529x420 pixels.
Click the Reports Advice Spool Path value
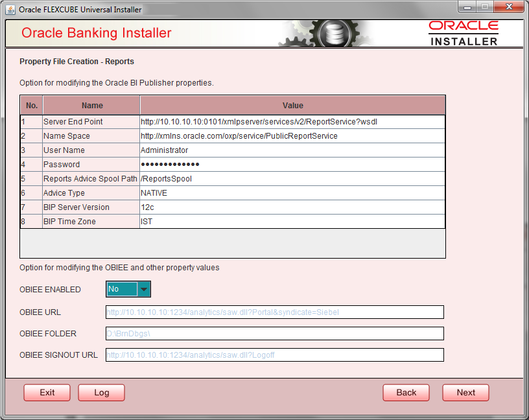pyautogui.click(x=194, y=178)
